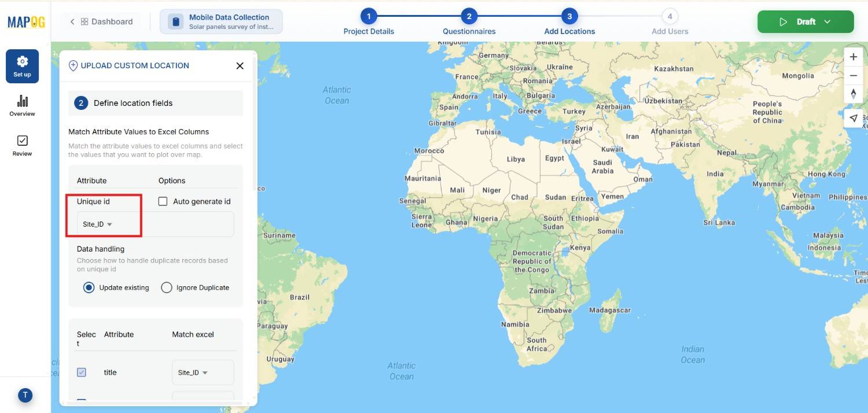Open the Unique id Site_ID dropdown
The width and height of the screenshot is (868, 413).
tap(97, 224)
